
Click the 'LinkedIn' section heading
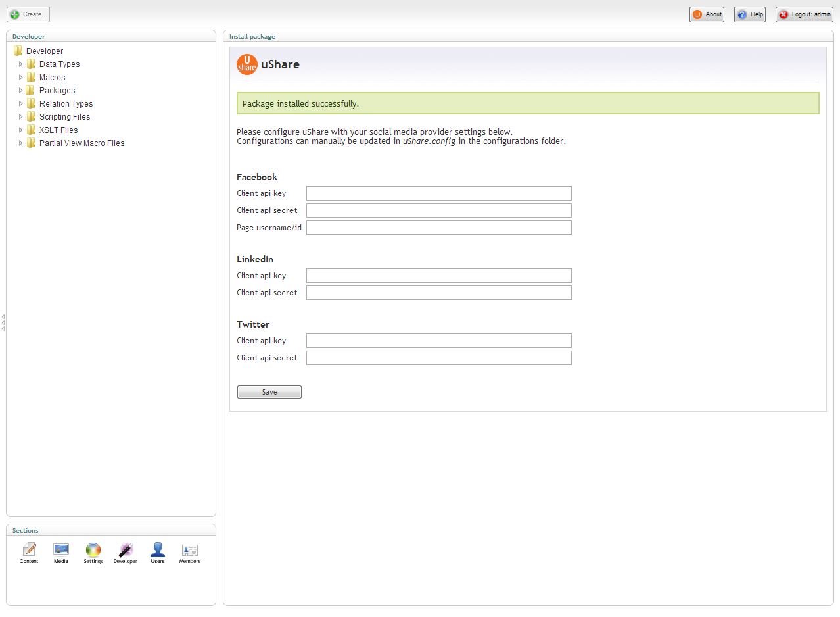(255, 259)
